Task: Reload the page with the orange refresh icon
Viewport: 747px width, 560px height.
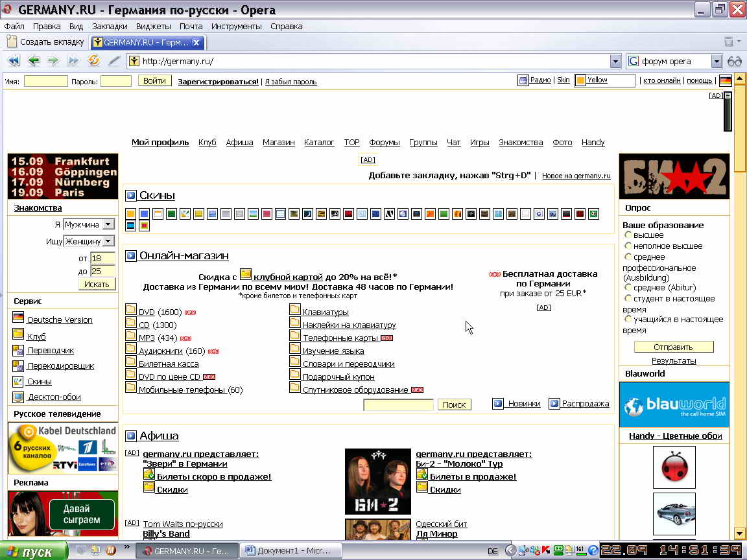Action: (x=94, y=60)
